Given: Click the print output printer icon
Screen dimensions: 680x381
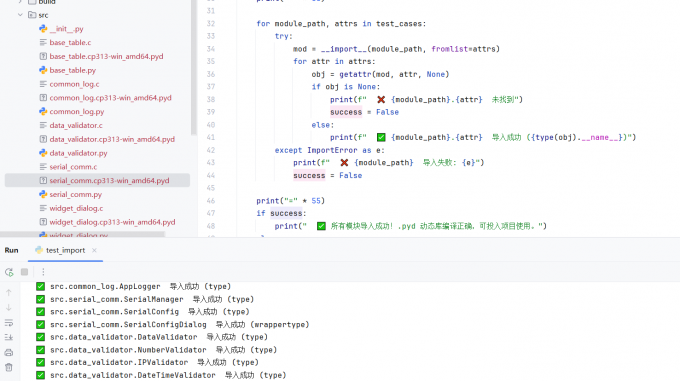Looking at the screenshot, I should 9,352.
